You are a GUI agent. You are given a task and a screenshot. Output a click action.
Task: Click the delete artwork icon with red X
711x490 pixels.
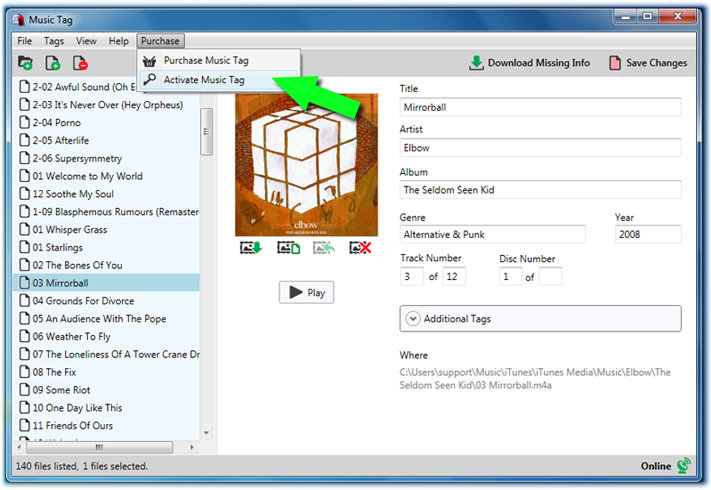(x=360, y=247)
